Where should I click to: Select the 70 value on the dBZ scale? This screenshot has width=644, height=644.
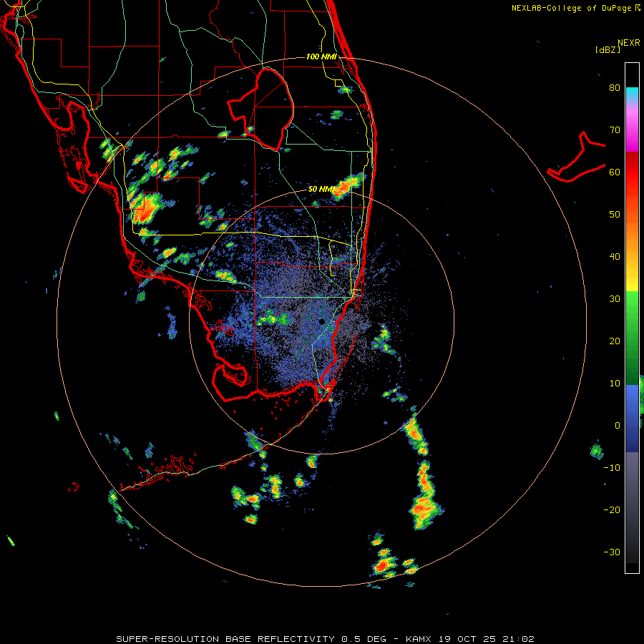point(615,130)
